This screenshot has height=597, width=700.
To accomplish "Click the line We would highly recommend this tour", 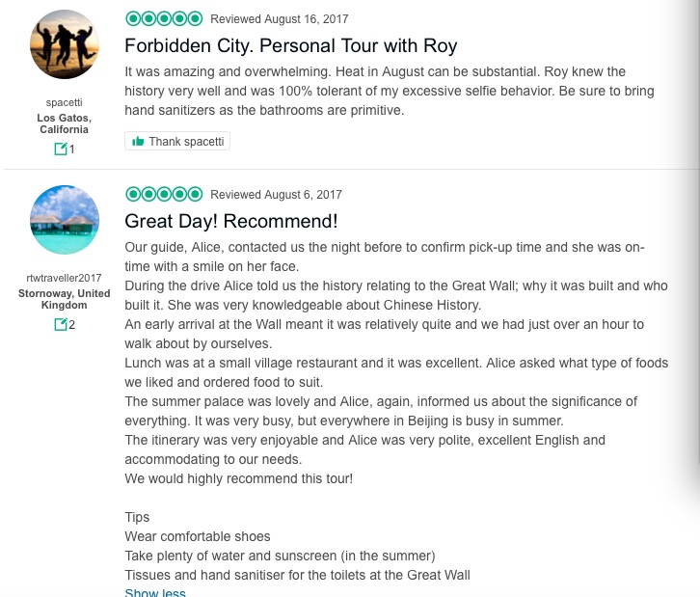I will point(238,478).
